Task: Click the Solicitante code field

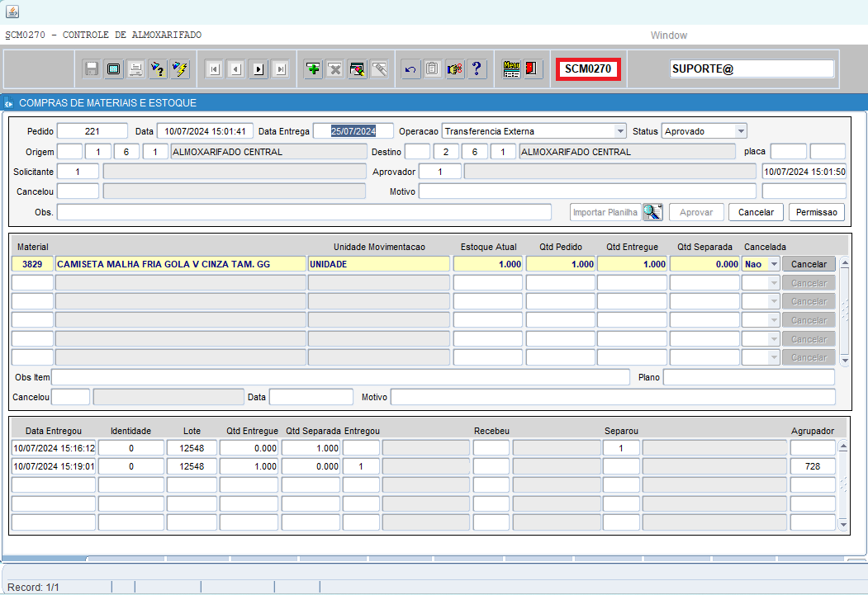Action: click(78, 172)
